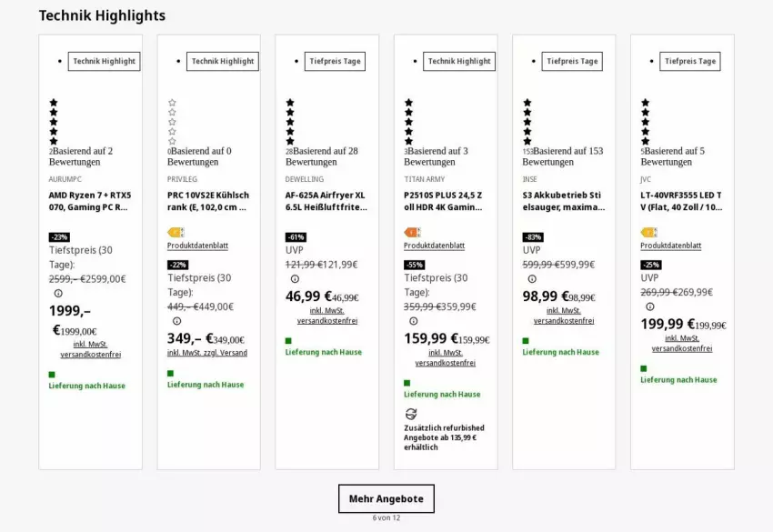This screenshot has height=532, width=773.
Task: Click yellow energy label on JVC TV
Action: (648, 233)
